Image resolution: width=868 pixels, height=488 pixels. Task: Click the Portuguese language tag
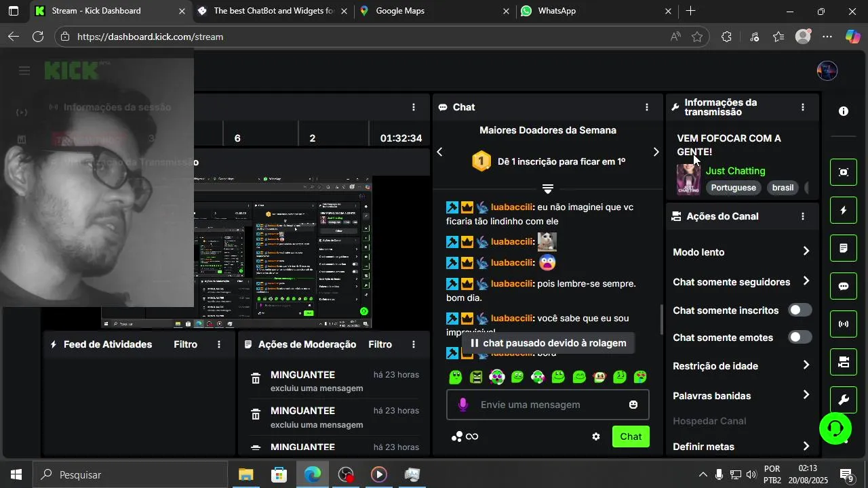point(733,188)
